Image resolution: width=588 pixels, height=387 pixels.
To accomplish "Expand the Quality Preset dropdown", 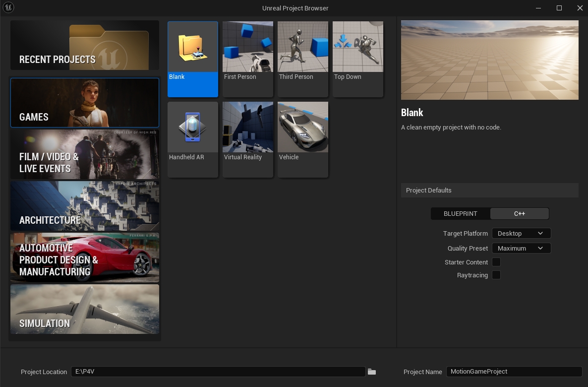I will point(521,248).
